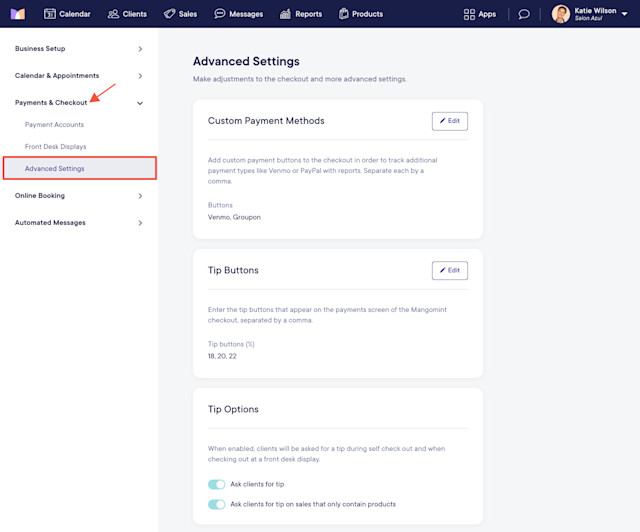
Task: Edit the Tip Buttons section
Action: tap(450, 271)
